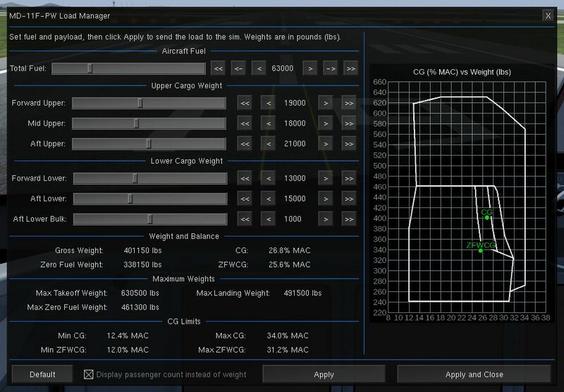
Task: Click Max ZFWCG value 31.2% MAC
Action: click(288, 350)
